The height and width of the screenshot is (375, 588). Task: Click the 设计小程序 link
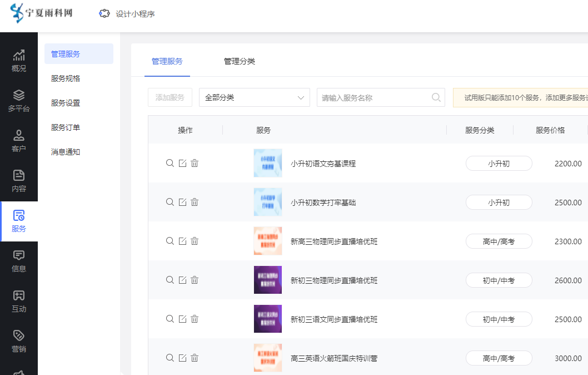[135, 14]
